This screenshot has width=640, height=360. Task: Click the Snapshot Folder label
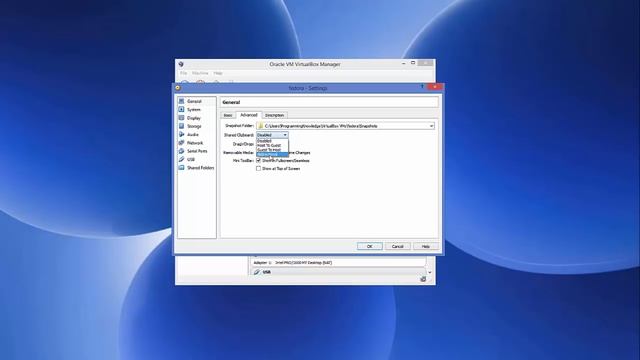(x=240, y=126)
